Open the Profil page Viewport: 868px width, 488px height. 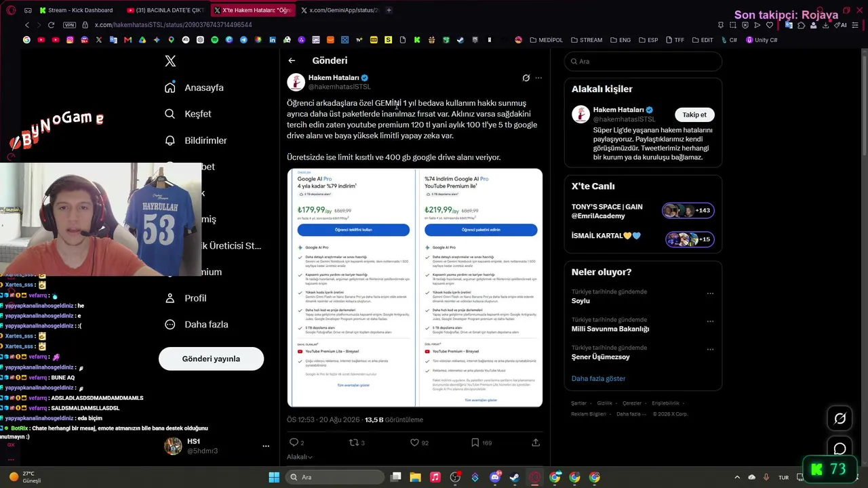point(185,298)
